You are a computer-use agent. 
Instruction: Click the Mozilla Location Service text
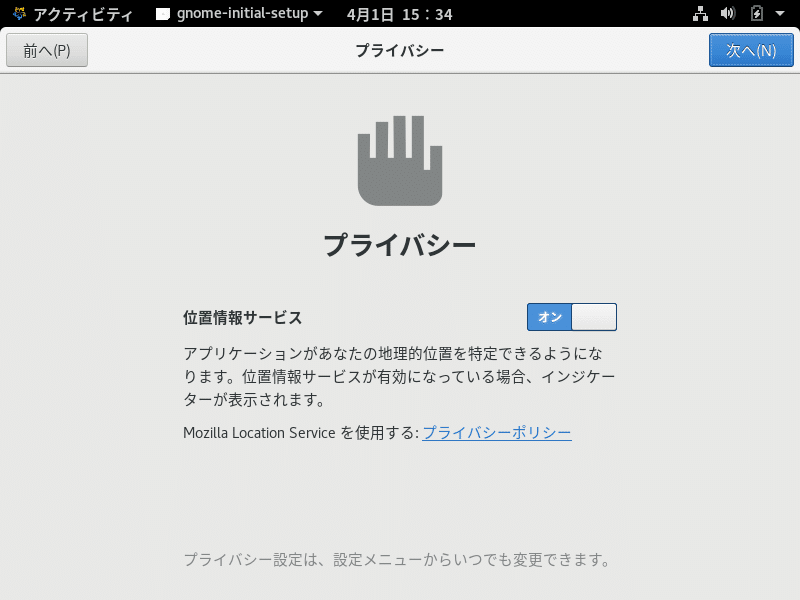(259, 433)
